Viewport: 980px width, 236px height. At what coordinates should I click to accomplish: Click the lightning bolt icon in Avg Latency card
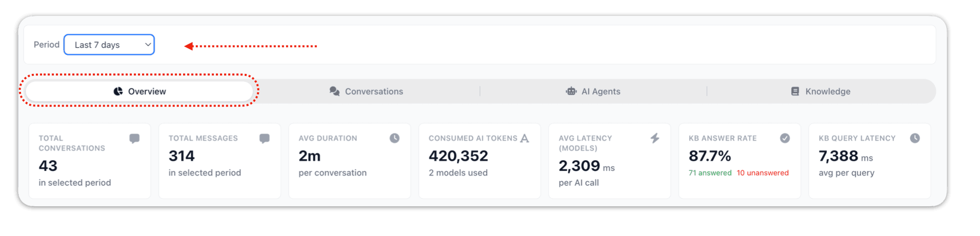pos(655,138)
